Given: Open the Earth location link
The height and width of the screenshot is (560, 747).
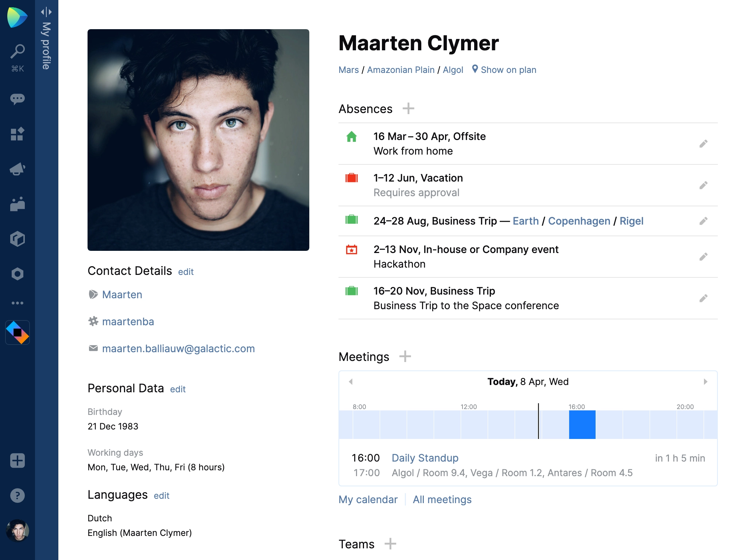Looking at the screenshot, I should pos(526,221).
